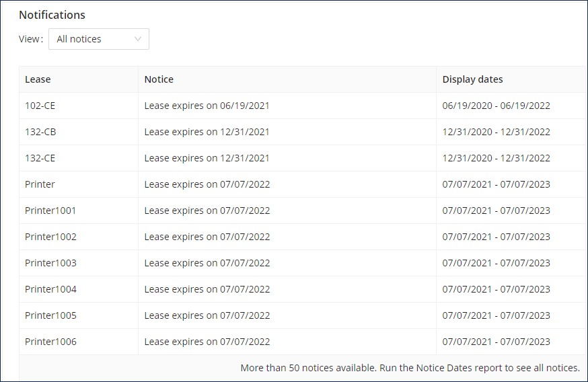
Task: Click the Printer1005 lease name
Action: pos(50,315)
